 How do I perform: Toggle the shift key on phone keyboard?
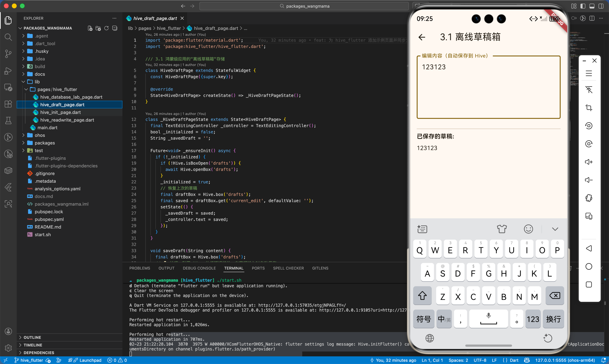click(422, 296)
